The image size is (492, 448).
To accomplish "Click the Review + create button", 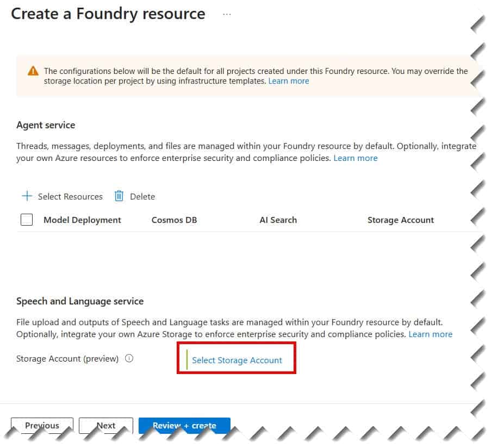I will 184,426.
